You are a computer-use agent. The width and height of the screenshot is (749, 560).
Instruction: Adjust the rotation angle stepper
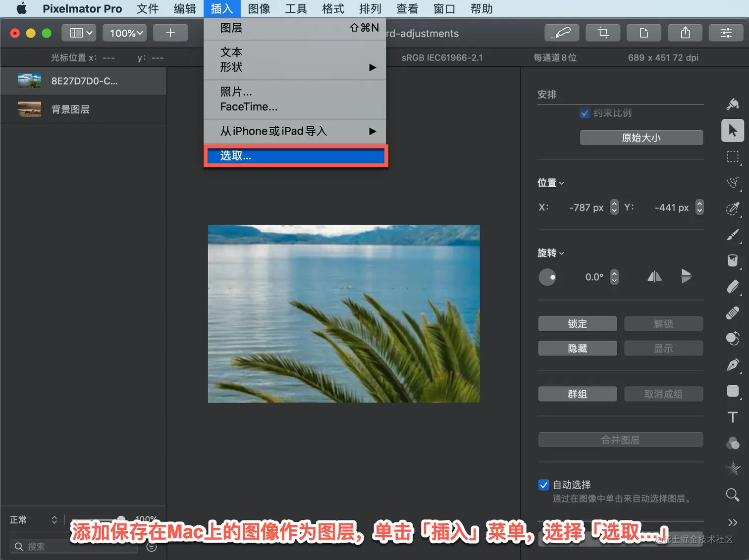[x=614, y=277]
